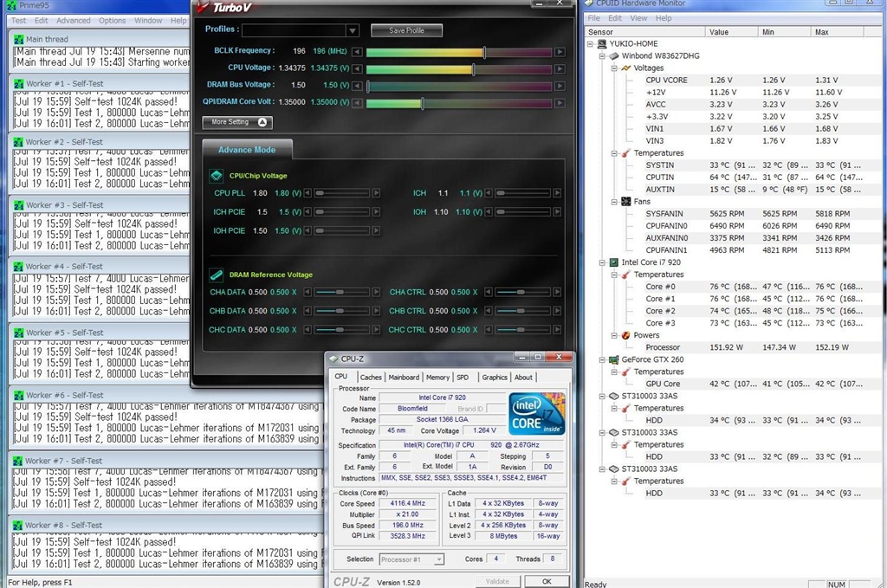This screenshot has width=887, height=588.
Task: Switch to Graphics tab in CPU-Z
Action: pos(495,377)
